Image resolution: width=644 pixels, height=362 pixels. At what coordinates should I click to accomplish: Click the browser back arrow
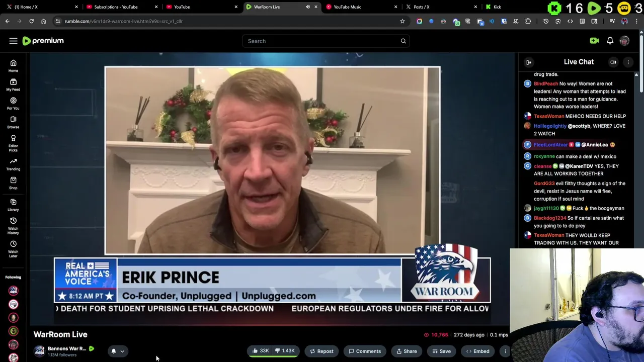point(7,21)
